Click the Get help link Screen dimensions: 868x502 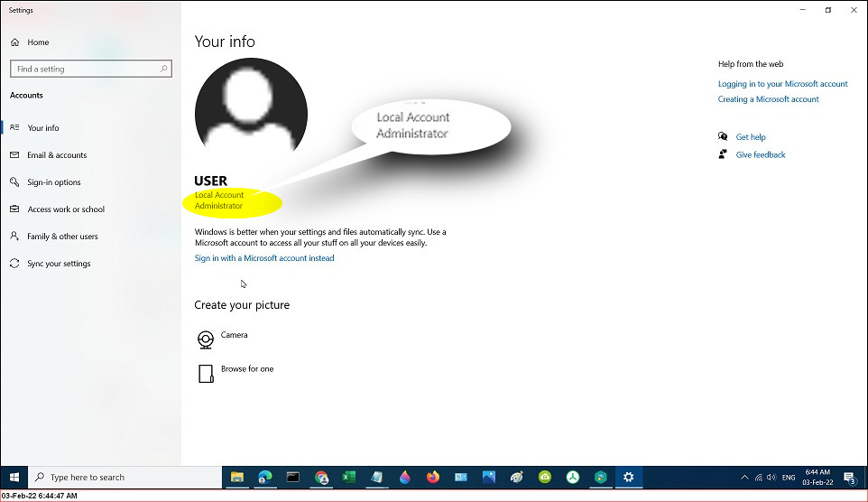tap(751, 137)
